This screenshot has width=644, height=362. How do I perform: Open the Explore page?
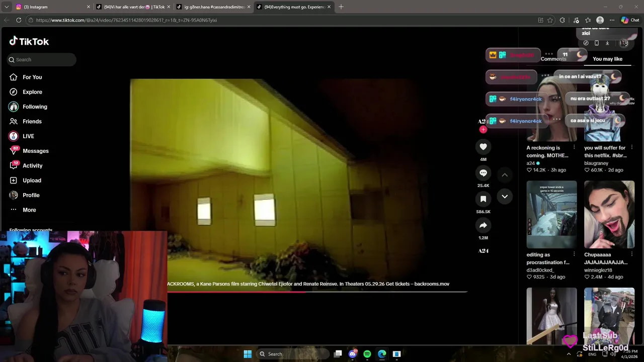pos(32,92)
